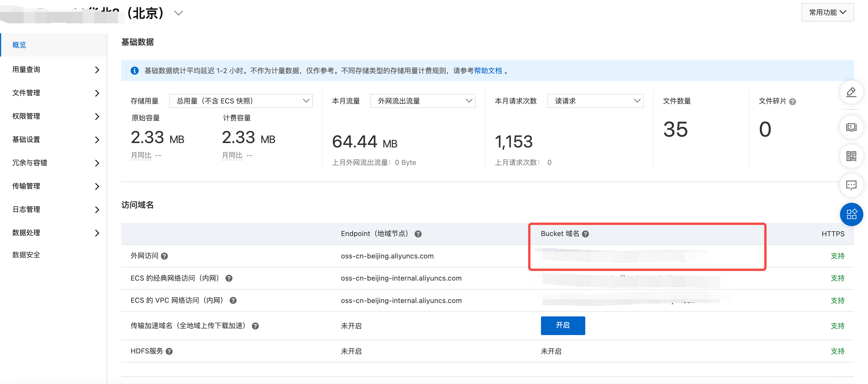
Task: Click the blue 开启 button
Action: (x=562, y=325)
